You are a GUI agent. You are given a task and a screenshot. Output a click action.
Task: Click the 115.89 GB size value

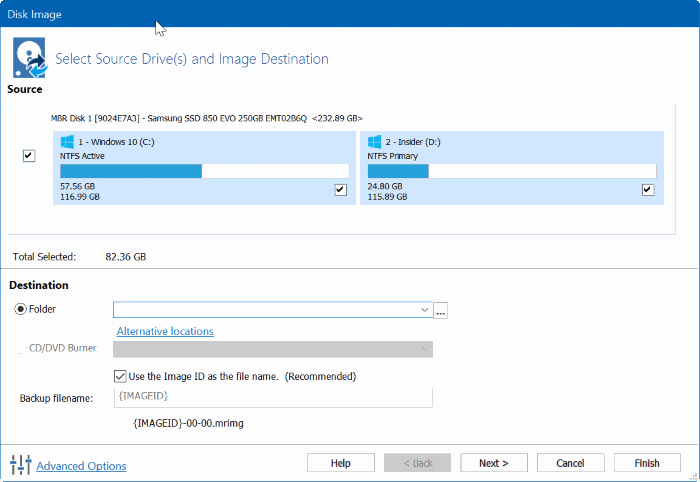pos(388,197)
